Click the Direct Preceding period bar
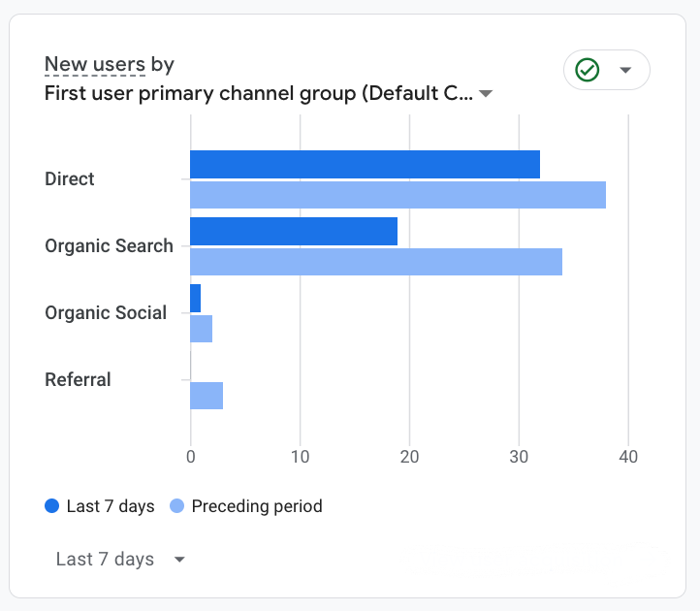The width and height of the screenshot is (700, 611). click(398, 195)
